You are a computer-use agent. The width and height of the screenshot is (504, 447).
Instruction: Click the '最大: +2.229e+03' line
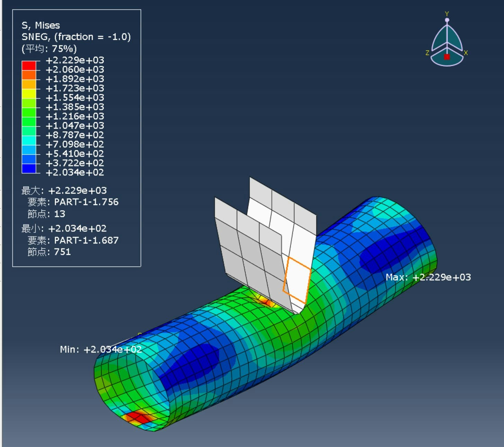click(64, 190)
